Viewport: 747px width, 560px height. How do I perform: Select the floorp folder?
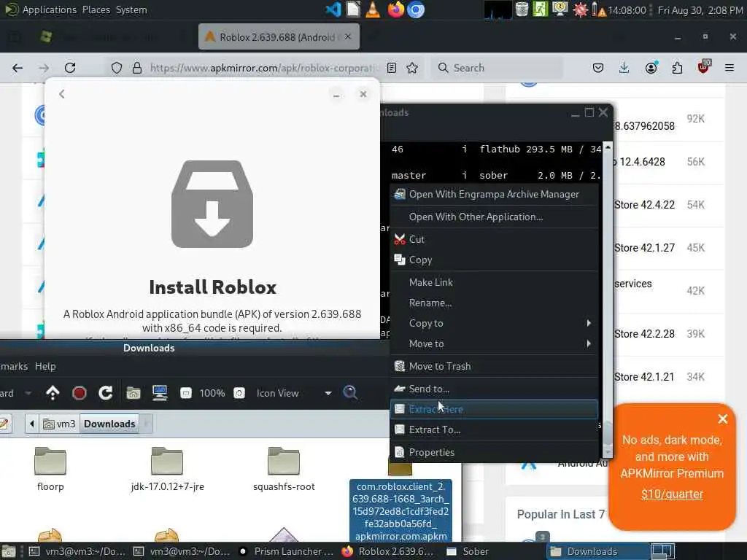[x=50, y=469]
